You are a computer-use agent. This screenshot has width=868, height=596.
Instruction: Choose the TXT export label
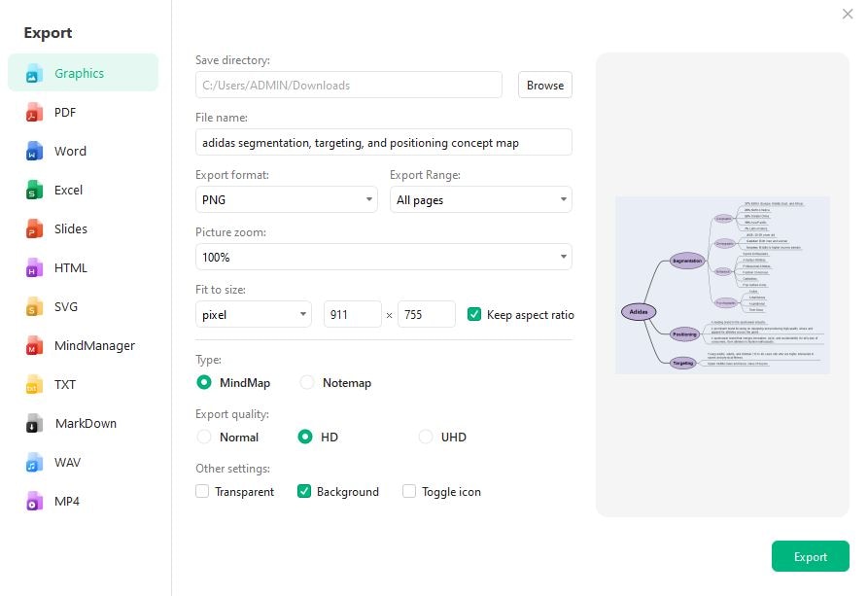tap(65, 384)
